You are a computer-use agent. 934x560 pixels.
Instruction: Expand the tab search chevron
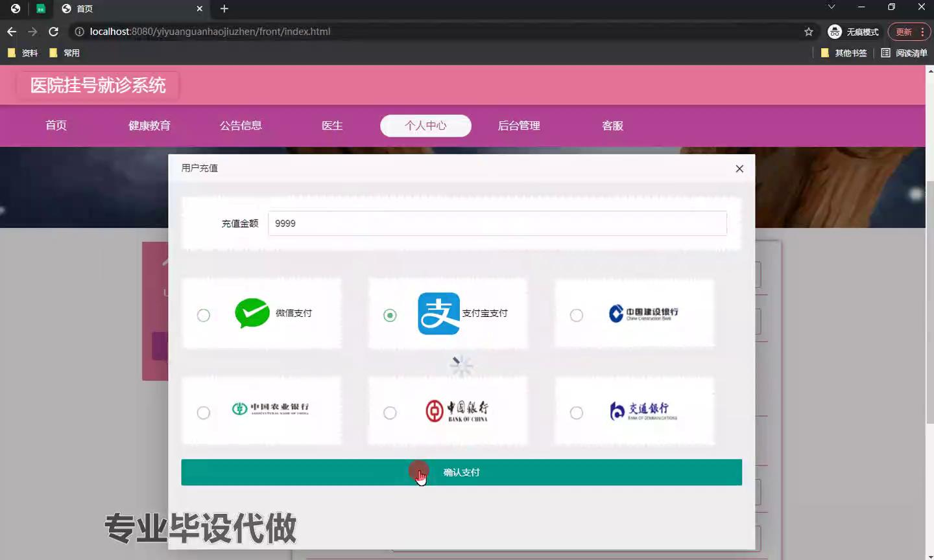pyautogui.click(x=831, y=7)
